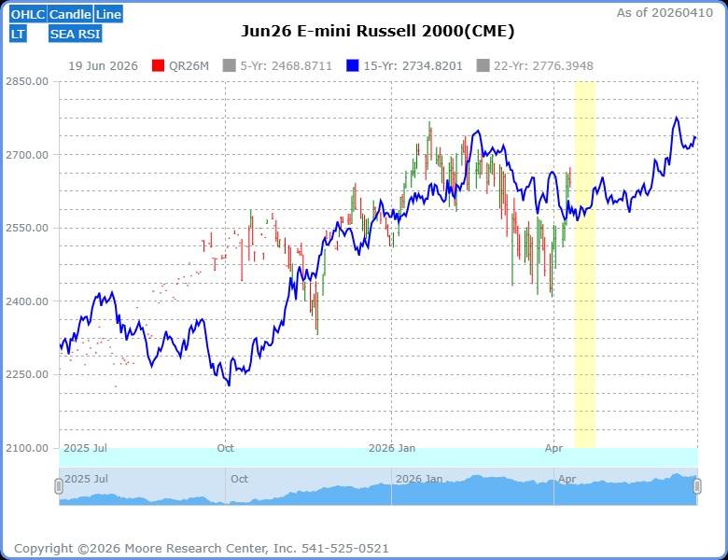Click the Moore Research Center copyright text
Image resolution: width=728 pixels, height=560 pixels.
202,549
